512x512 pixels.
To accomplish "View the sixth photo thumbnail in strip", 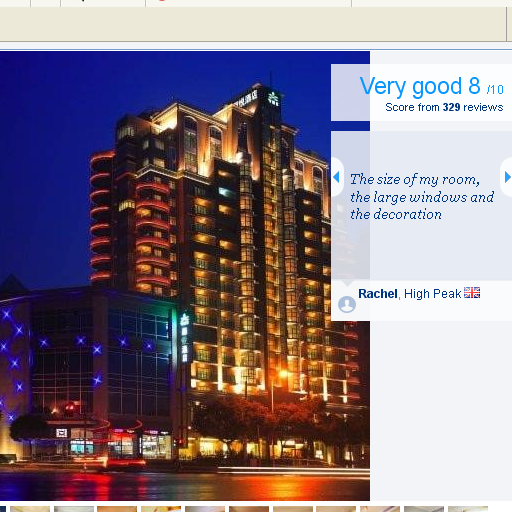I will pos(205,509).
